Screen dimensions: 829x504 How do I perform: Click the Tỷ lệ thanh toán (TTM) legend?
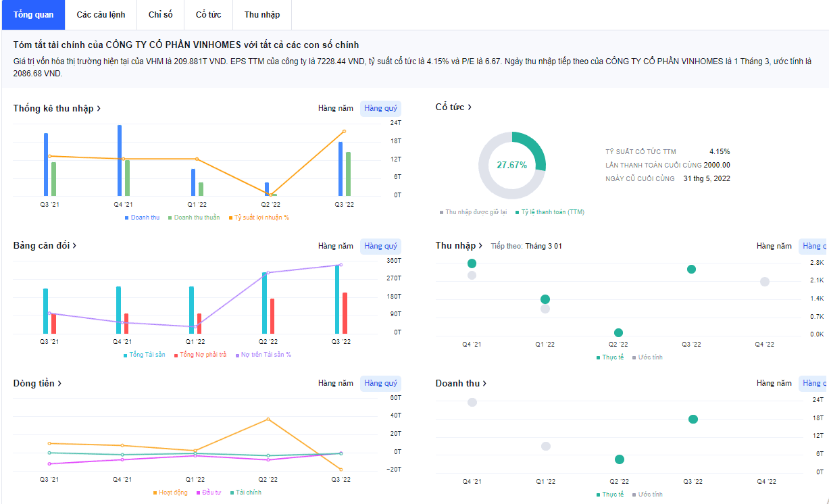[x=549, y=212]
